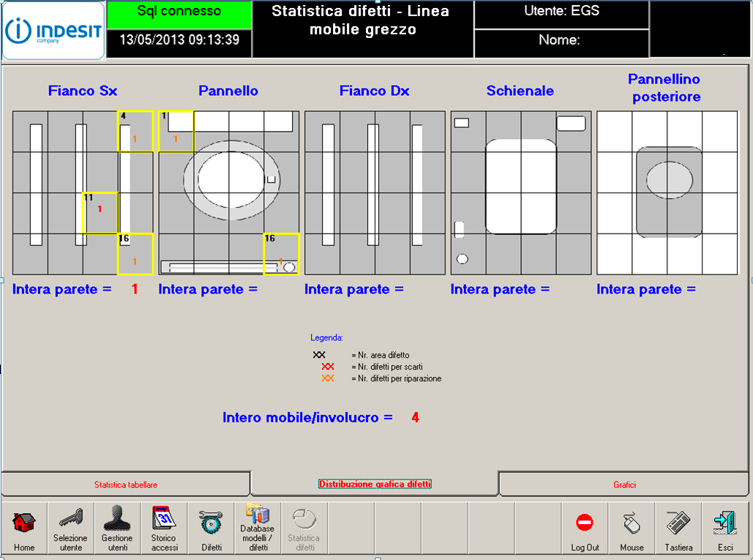Click the Fianco Dx heading
The width and height of the screenshot is (753, 560).
(x=375, y=91)
